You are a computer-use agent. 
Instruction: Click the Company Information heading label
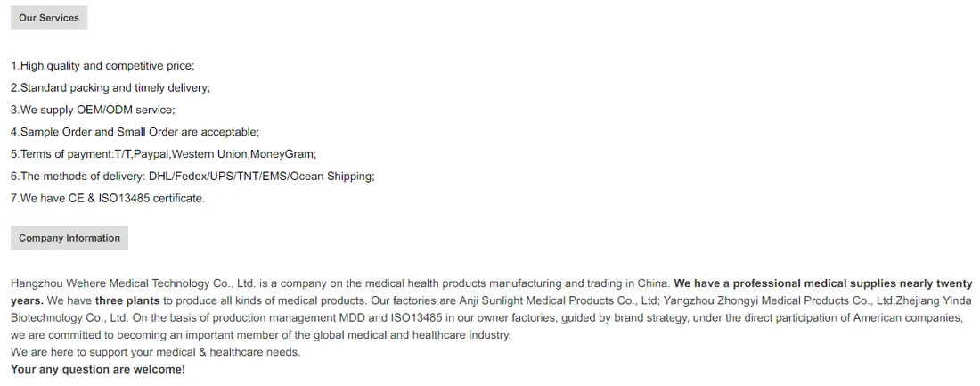click(x=69, y=238)
